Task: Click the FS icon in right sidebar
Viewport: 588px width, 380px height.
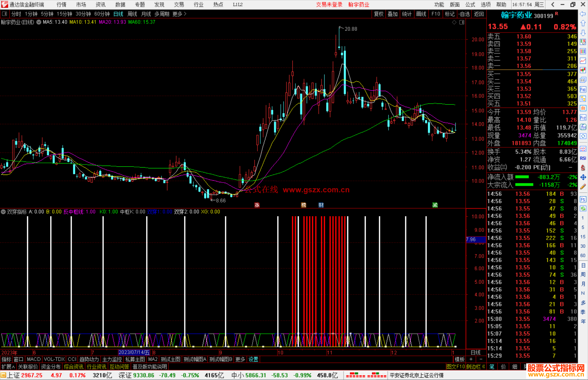Action: (x=583, y=199)
